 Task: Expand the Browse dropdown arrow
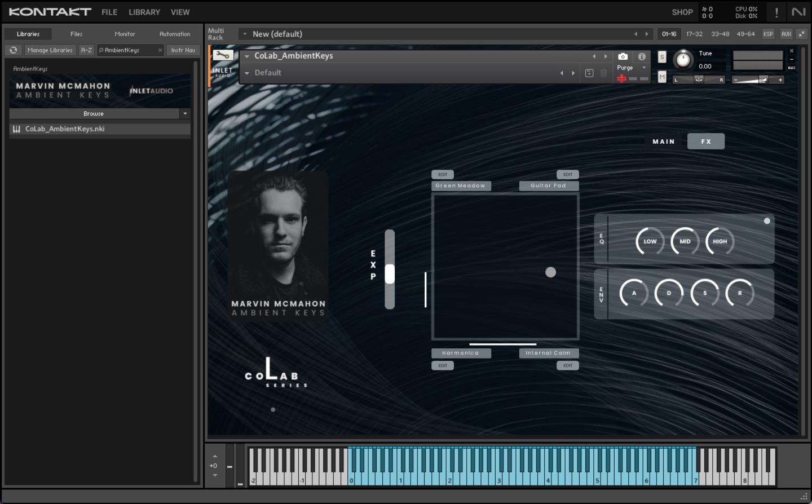tap(184, 114)
